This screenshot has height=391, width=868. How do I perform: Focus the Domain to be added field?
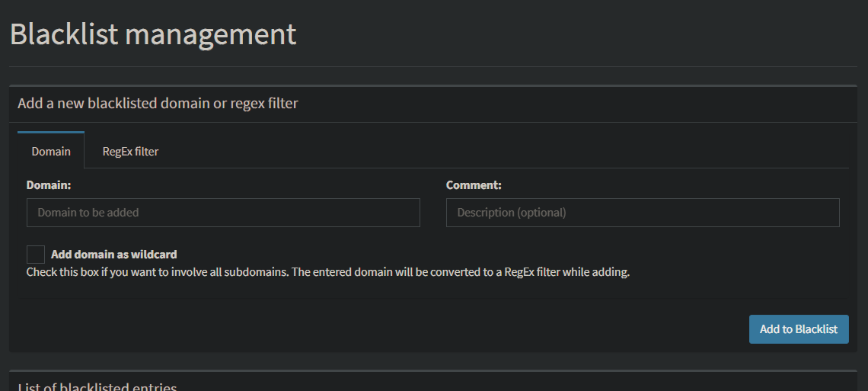223,213
